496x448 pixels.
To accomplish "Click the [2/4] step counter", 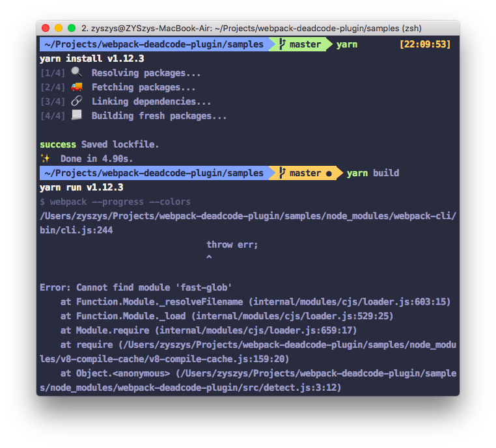I will [53, 87].
